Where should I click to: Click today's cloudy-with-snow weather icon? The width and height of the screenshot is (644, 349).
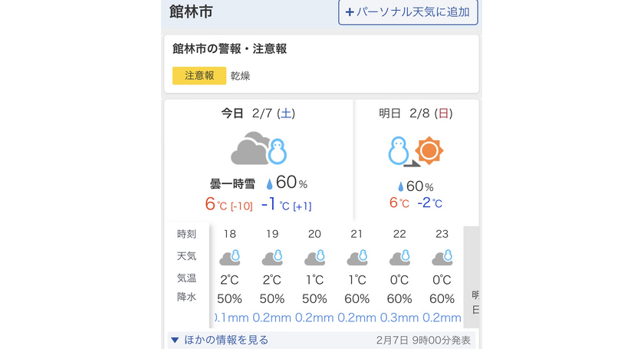pos(258,149)
